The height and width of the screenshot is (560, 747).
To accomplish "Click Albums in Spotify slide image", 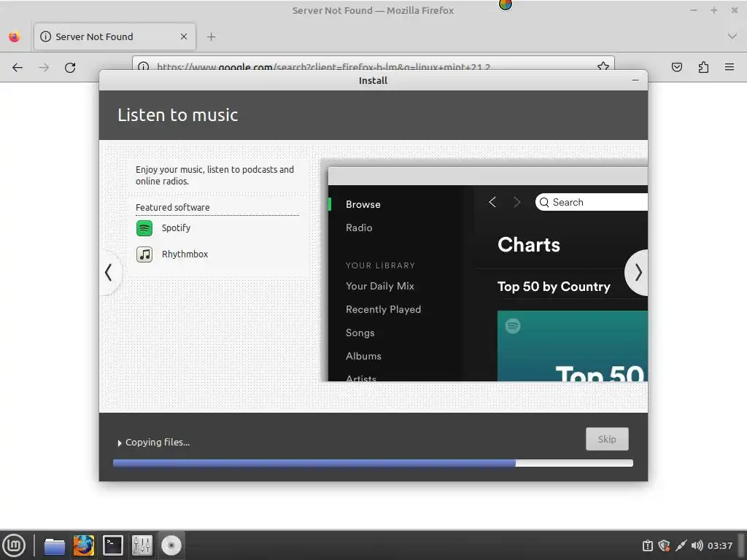I will point(363,356).
